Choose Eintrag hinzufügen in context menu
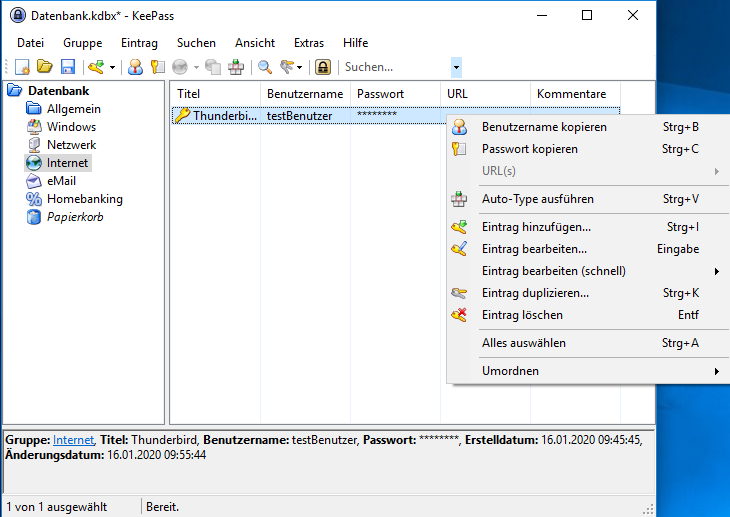730x517 pixels. click(x=589, y=227)
